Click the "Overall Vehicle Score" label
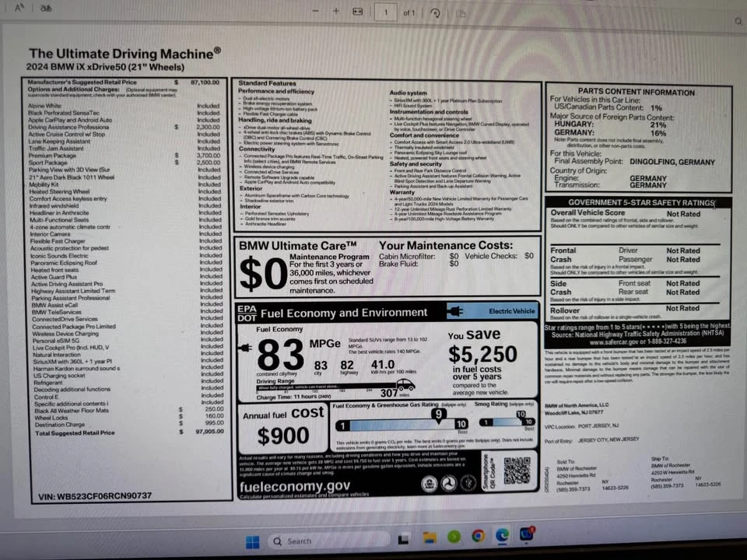Viewport: 747px width, 560px height. coord(587,213)
